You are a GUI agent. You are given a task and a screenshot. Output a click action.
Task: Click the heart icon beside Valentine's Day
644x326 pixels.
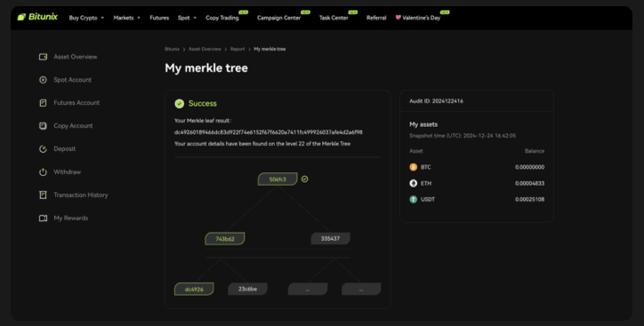pyautogui.click(x=398, y=18)
